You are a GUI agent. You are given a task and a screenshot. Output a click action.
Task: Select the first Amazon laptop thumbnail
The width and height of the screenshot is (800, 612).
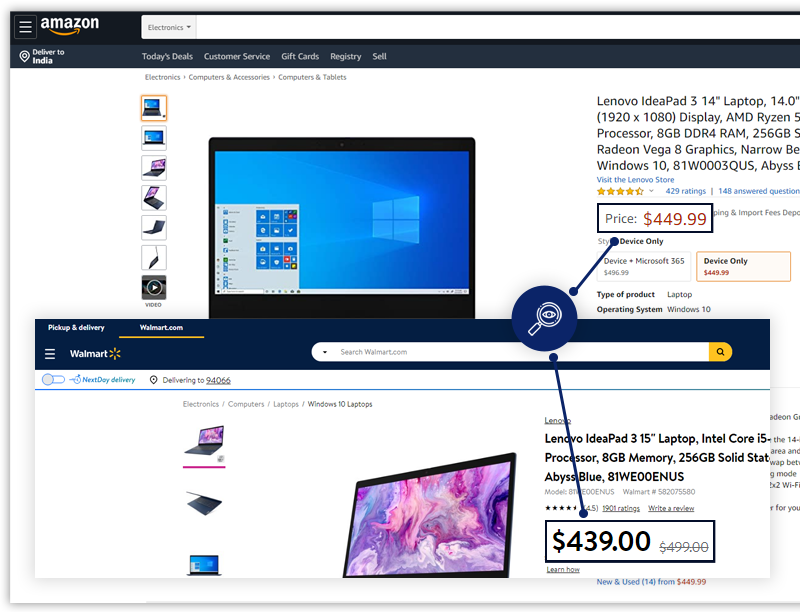pyautogui.click(x=154, y=108)
